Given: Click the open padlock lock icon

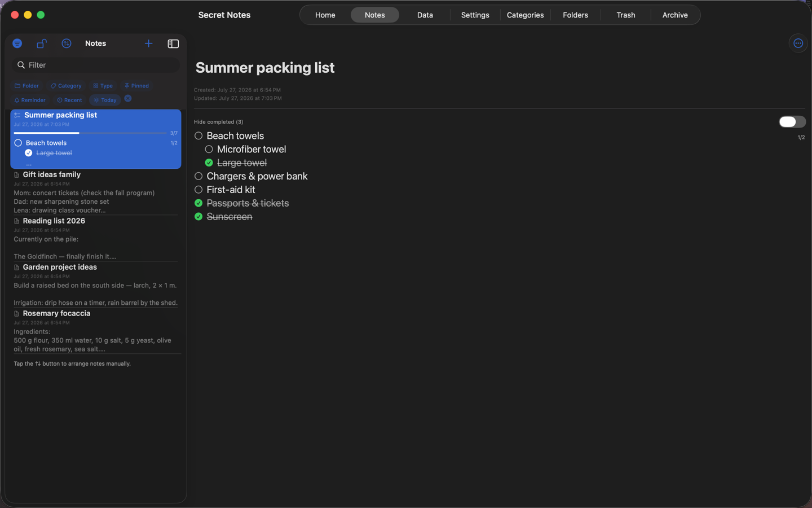Looking at the screenshot, I should coord(42,43).
